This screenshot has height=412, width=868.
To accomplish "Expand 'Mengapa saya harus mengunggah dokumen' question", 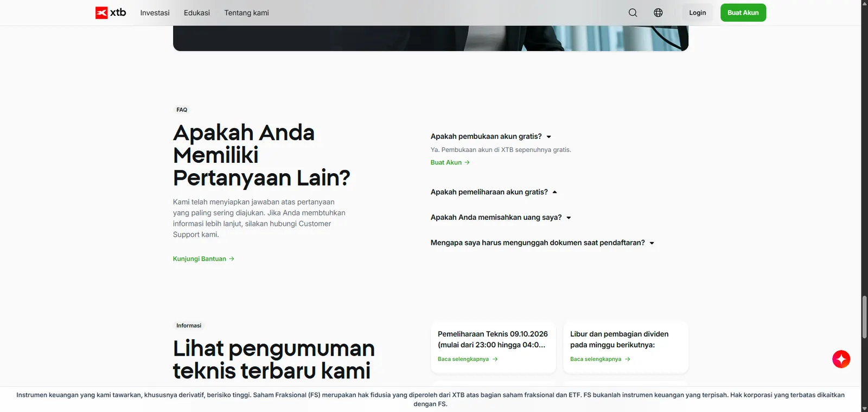I will pos(542,243).
